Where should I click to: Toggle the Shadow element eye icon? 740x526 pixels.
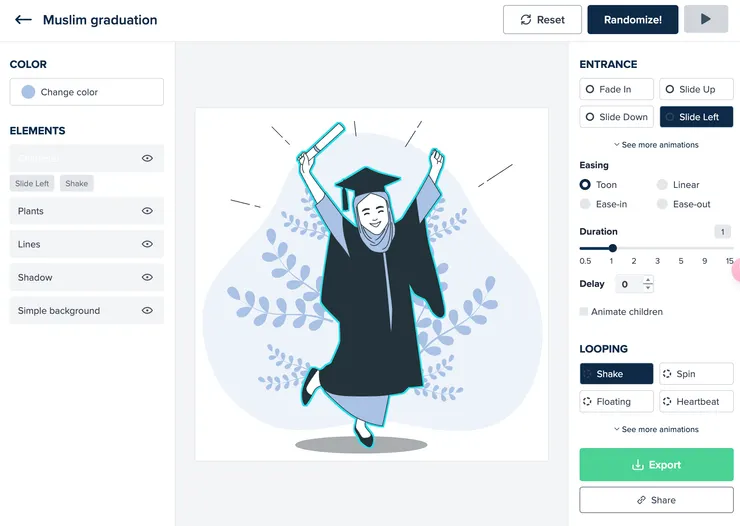(147, 277)
